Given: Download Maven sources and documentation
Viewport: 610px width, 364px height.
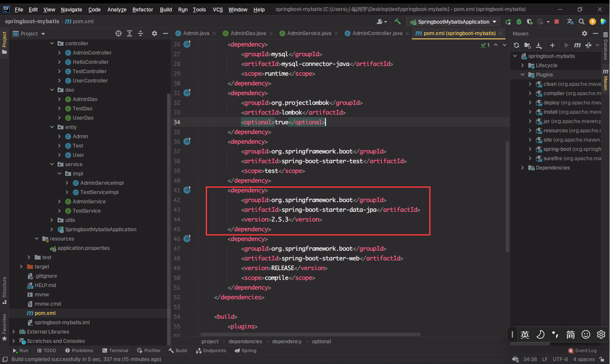Looking at the screenshot, I should point(539,45).
